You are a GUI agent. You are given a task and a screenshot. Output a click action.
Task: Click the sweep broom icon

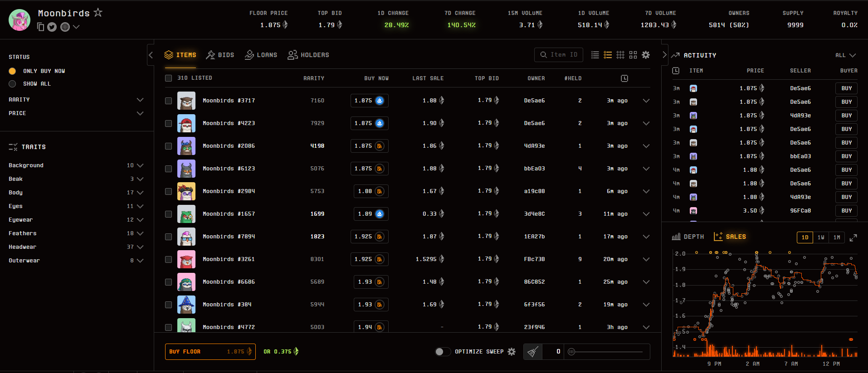[x=533, y=352]
